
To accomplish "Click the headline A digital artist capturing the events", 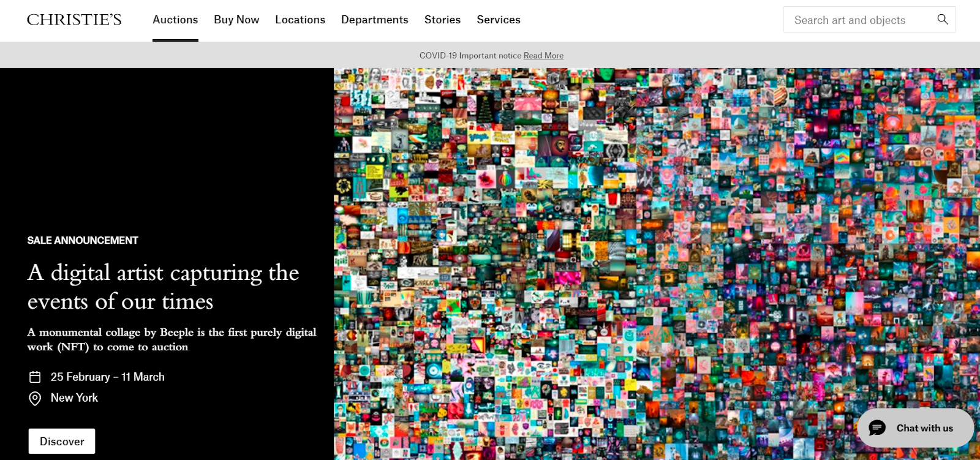I will pos(164,287).
